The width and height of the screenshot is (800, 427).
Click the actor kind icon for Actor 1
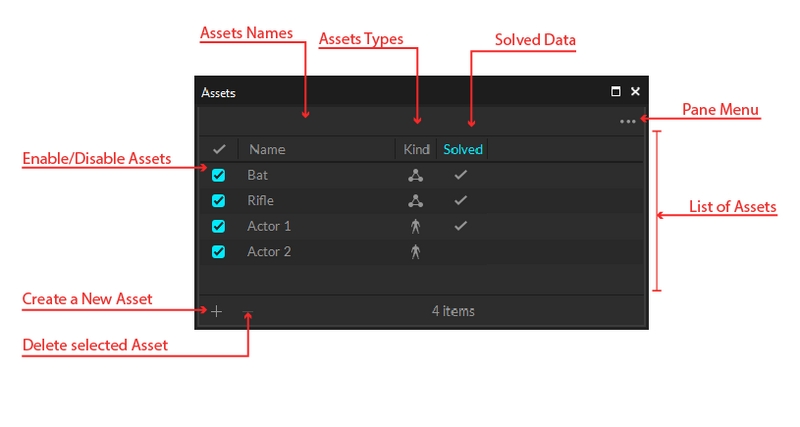(416, 226)
